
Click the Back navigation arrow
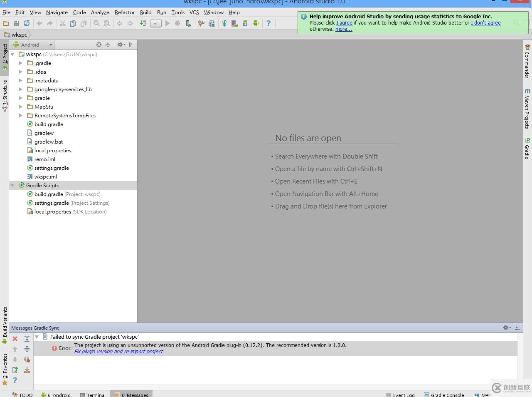pos(120,23)
